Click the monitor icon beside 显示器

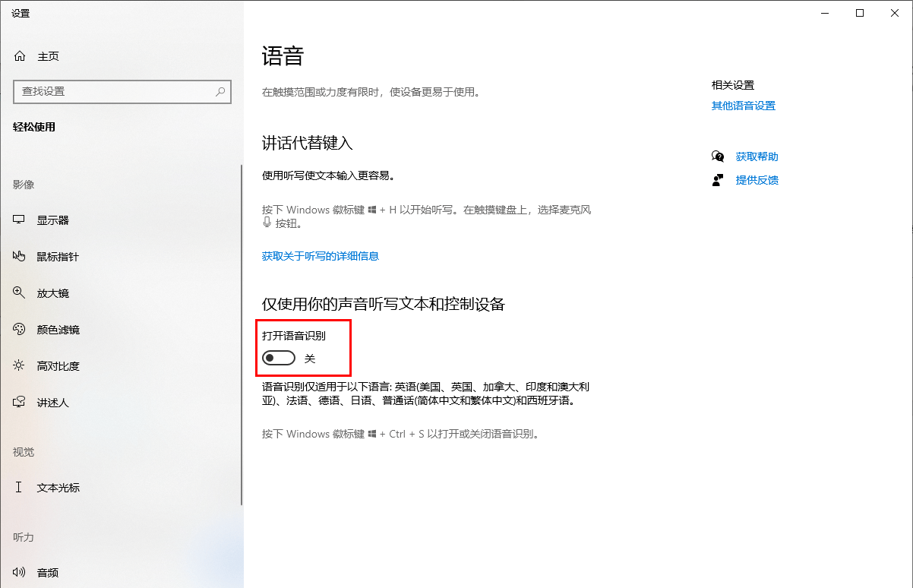pyautogui.click(x=20, y=220)
